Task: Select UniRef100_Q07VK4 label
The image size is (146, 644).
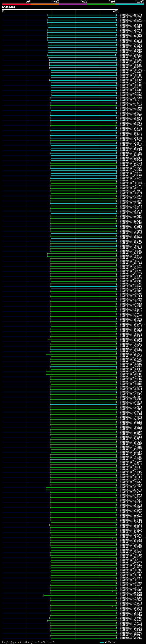Action: (x=131, y=304)
